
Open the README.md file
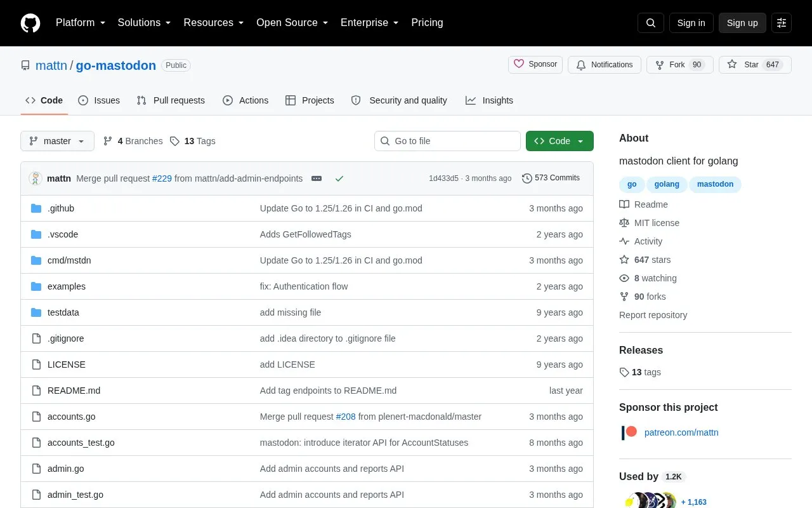[x=74, y=391]
